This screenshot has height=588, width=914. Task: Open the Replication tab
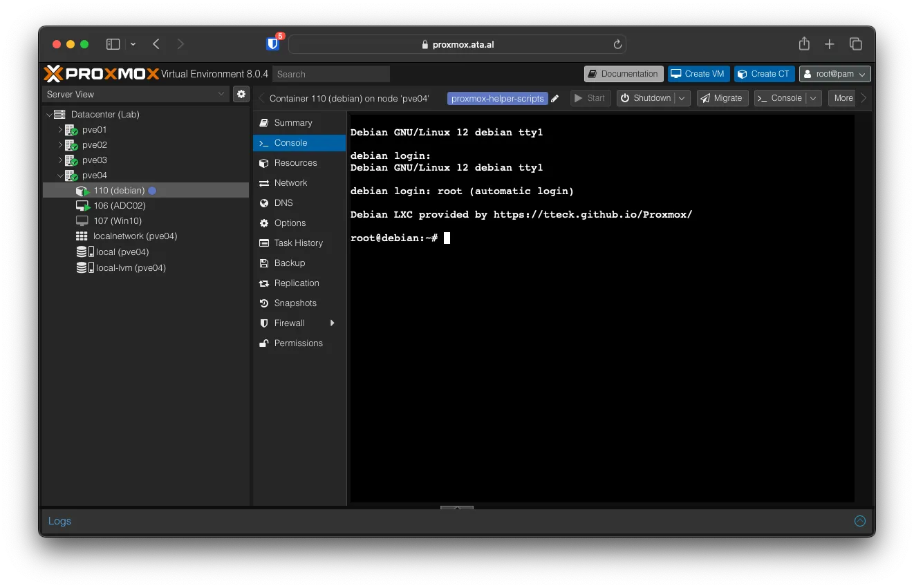click(299, 283)
